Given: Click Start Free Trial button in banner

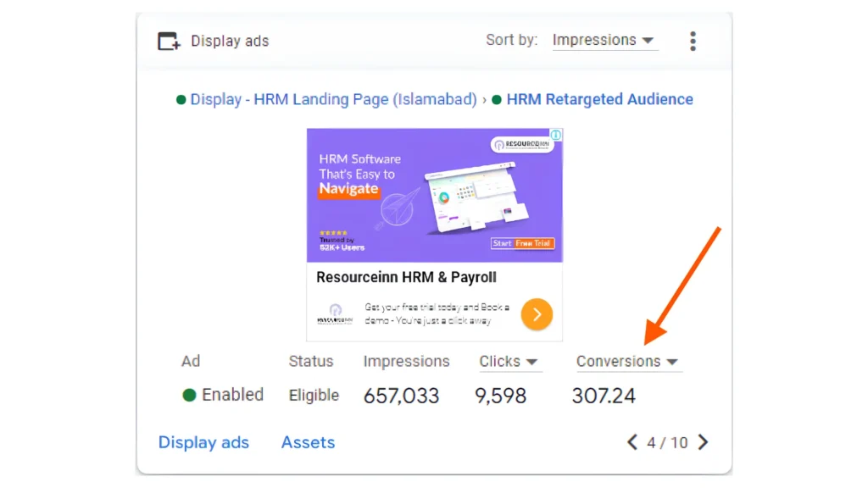Looking at the screenshot, I should [522, 243].
